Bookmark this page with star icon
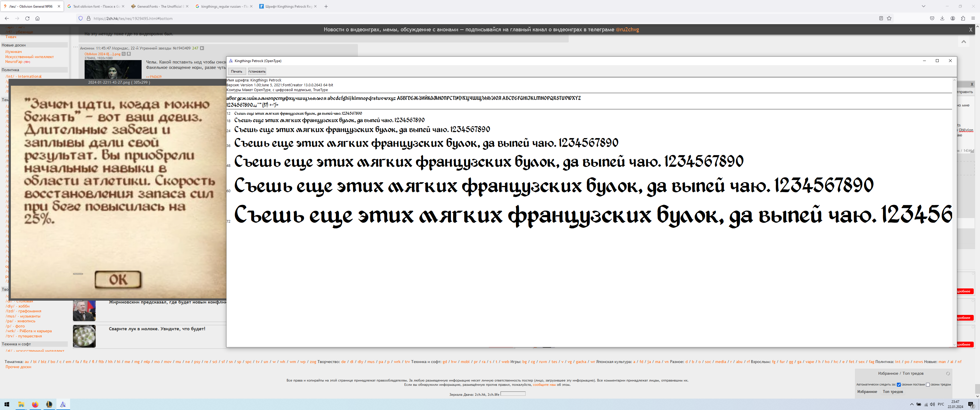980x410 pixels. 889,18
